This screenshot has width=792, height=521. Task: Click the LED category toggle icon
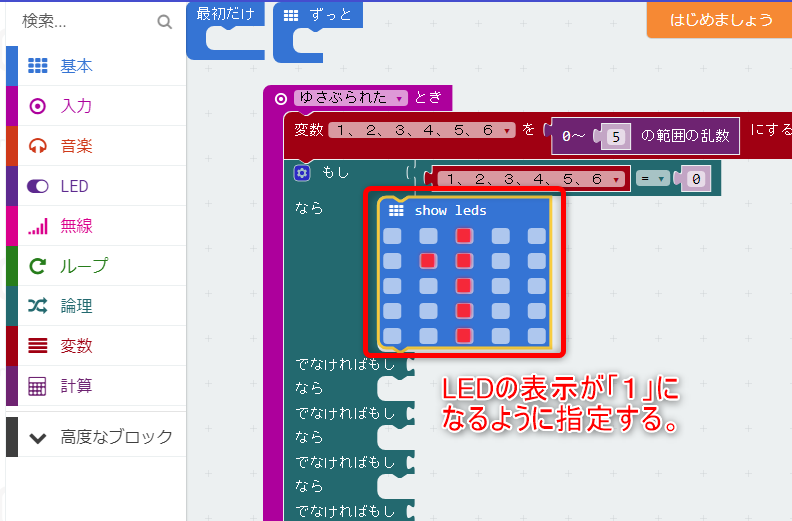[x=38, y=186]
